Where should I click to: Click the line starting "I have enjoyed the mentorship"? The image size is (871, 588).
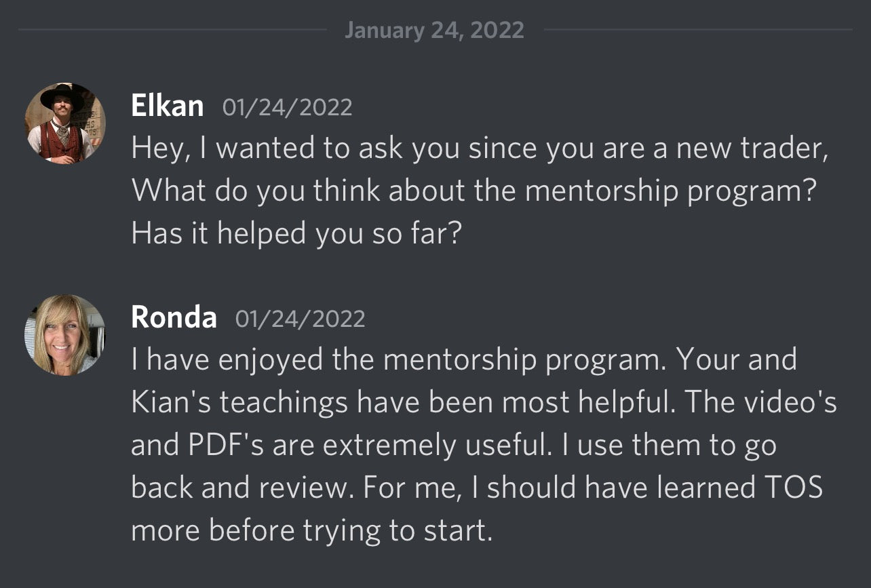(x=463, y=360)
